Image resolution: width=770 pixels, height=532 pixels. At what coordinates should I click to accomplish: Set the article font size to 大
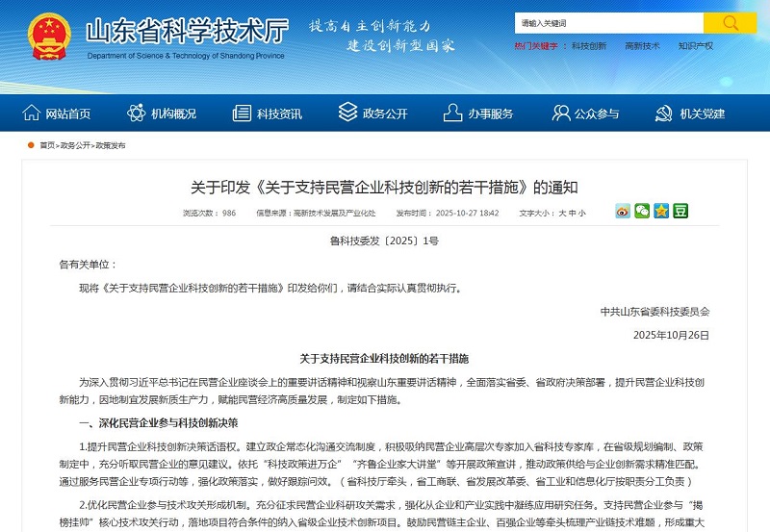coord(563,213)
